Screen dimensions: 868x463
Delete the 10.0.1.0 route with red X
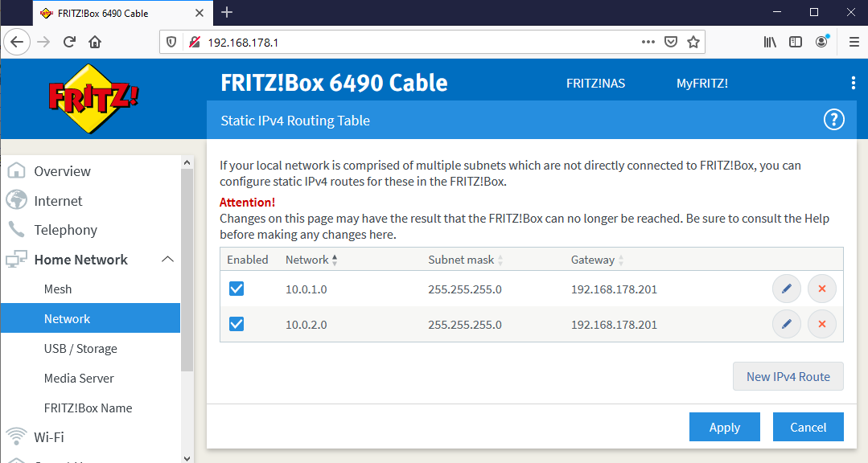822,289
